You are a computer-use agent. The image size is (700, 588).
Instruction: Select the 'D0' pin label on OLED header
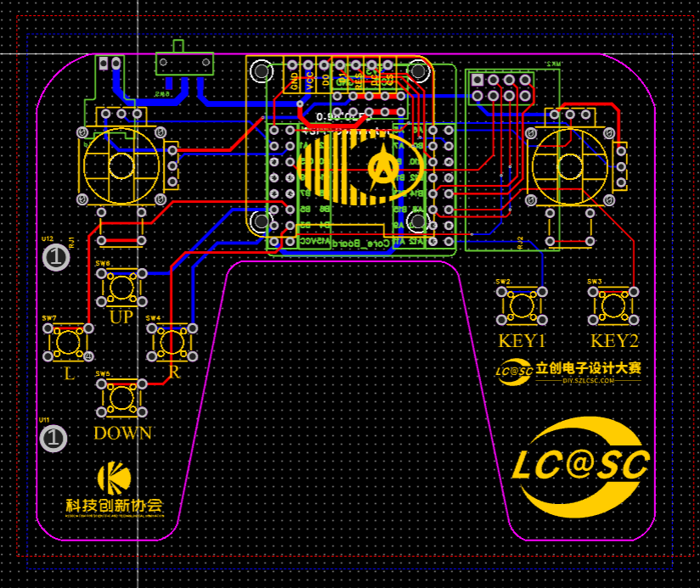pos(326,81)
